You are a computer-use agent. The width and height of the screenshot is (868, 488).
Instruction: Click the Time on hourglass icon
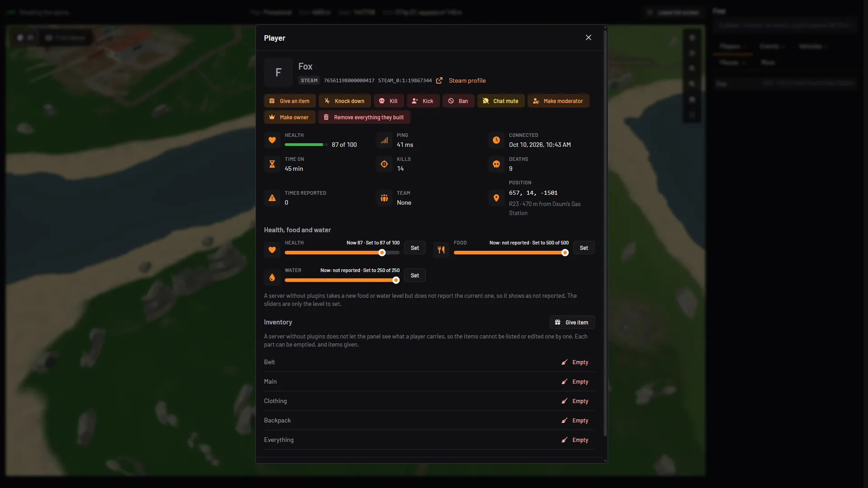tap(272, 164)
